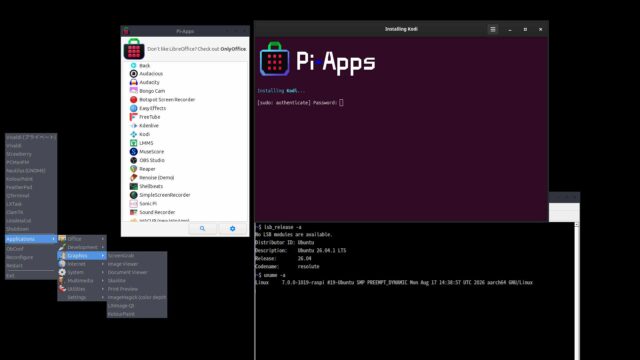The image size is (640, 360).
Task: Choose Reconfigure in the root menu
Action: point(31,258)
